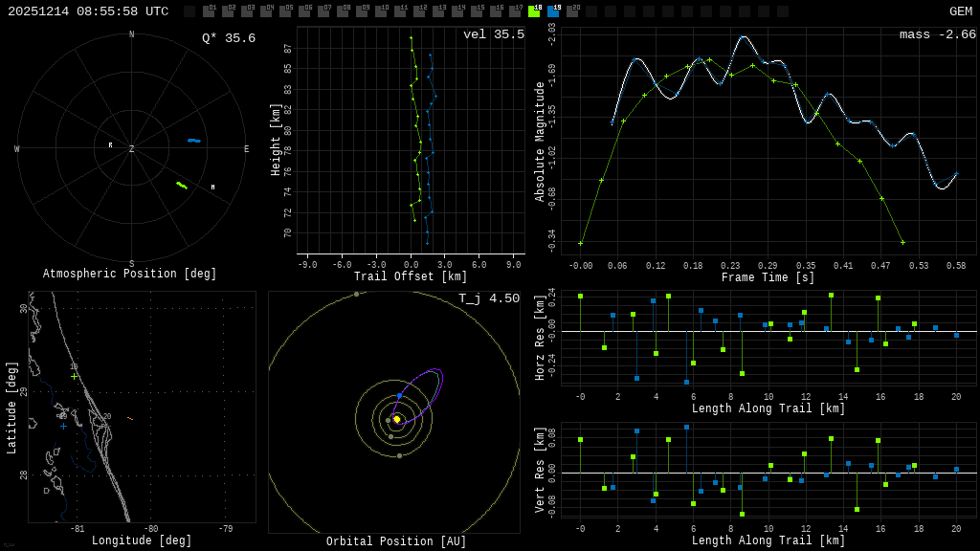The image size is (980, 551).
Task: Click the UTC timestamp text
Action: coord(88,11)
